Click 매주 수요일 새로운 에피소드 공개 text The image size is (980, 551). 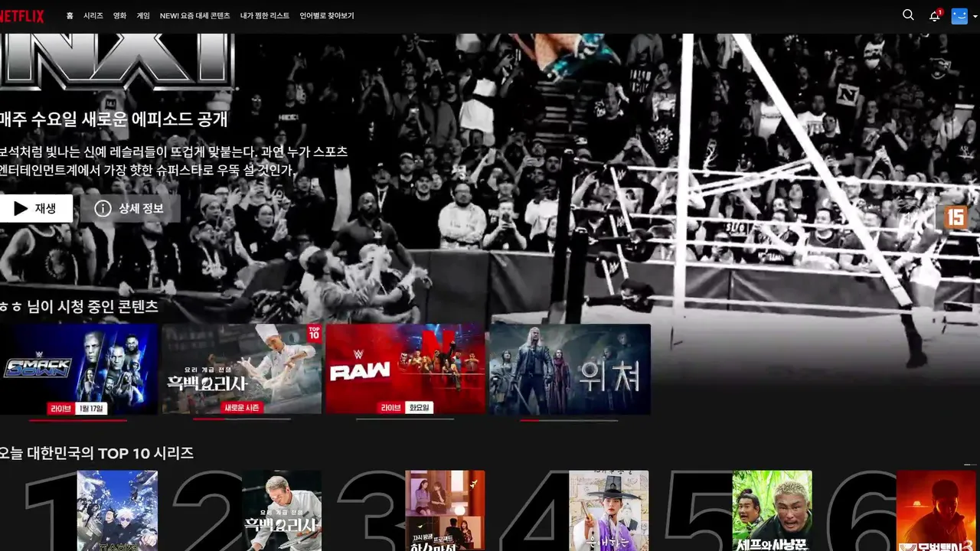(x=113, y=119)
